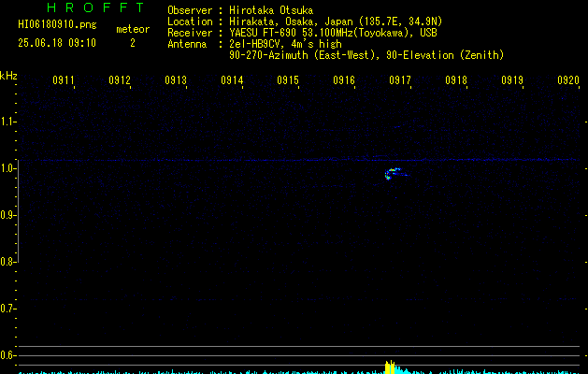Click the 1.1 kHz axis label
Screen dimensions: 588x374
coord(7,122)
